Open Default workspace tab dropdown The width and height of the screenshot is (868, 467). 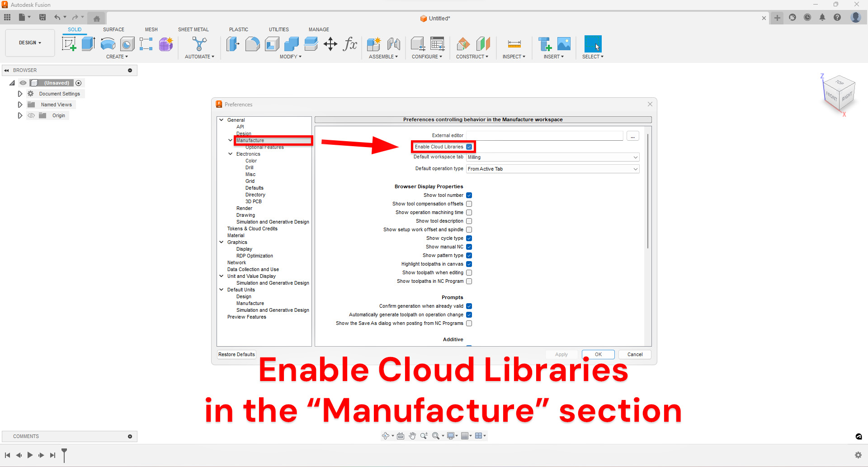click(552, 157)
